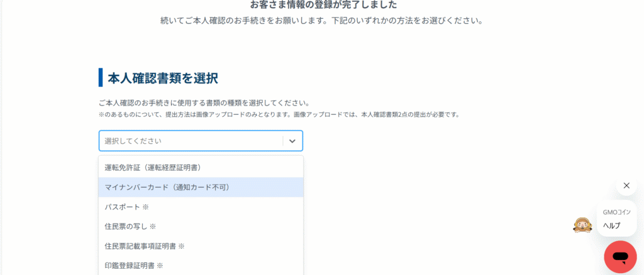Screen dimensions: 644x275
Task: Collapse the document dropdown with chevron arrow
Action: pos(292,141)
